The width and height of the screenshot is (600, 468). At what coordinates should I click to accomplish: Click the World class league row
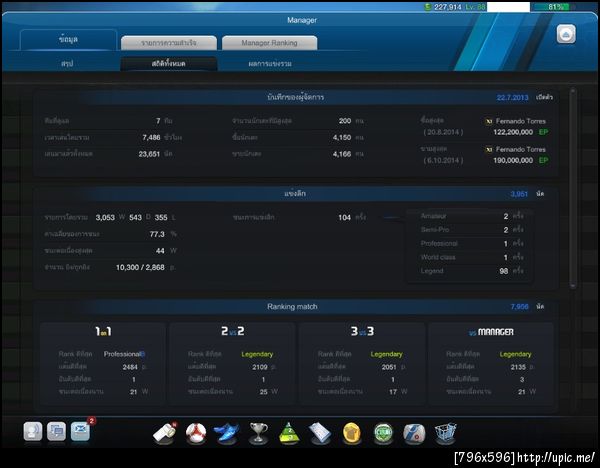click(x=470, y=258)
